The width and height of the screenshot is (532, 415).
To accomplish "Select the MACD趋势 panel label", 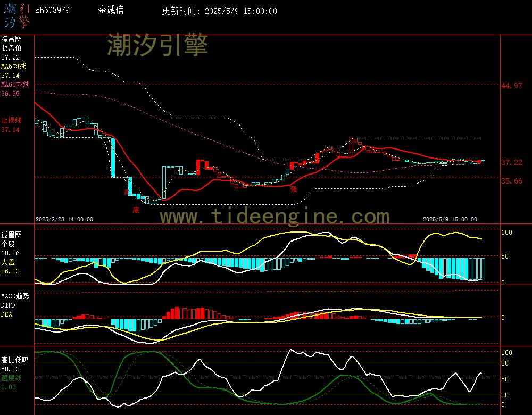I will (15, 296).
